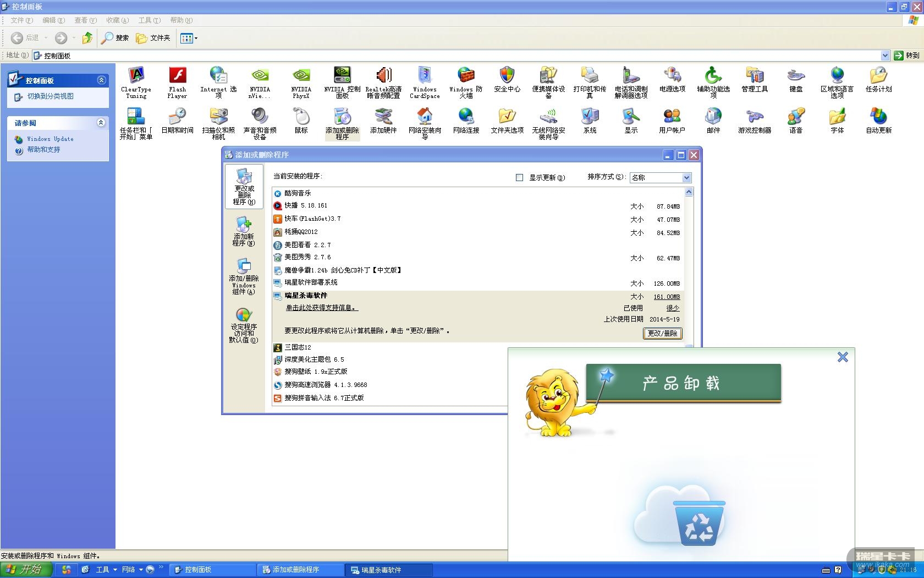Screen dimensions: 924x578
Task: Open 安全中心 shield icon
Action: 507,79
